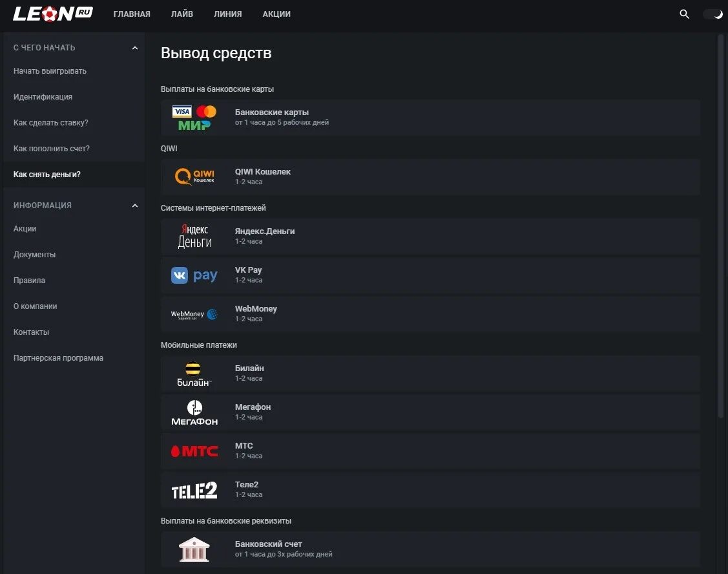Click the ИНФОРМАЦИЯ section header
This screenshot has height=574, width=728.
pos(42,206)
